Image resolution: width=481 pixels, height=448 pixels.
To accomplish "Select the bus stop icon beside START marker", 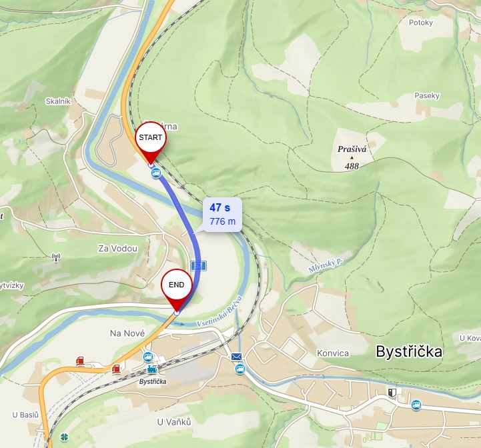I will pos(156,173).
